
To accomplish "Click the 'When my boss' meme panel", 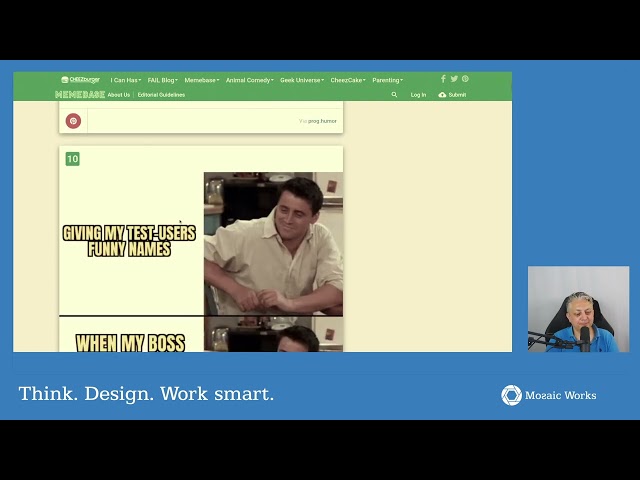I will click(201, 334).
